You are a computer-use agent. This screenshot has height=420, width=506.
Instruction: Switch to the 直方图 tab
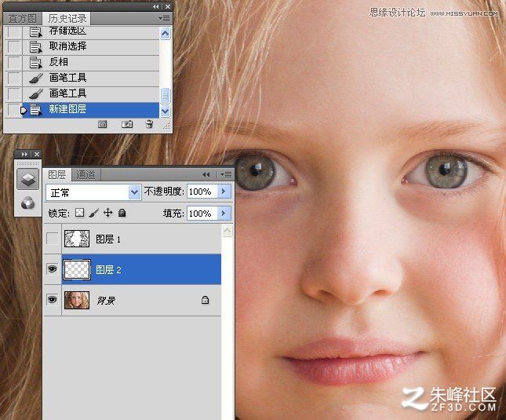(22, 18)
